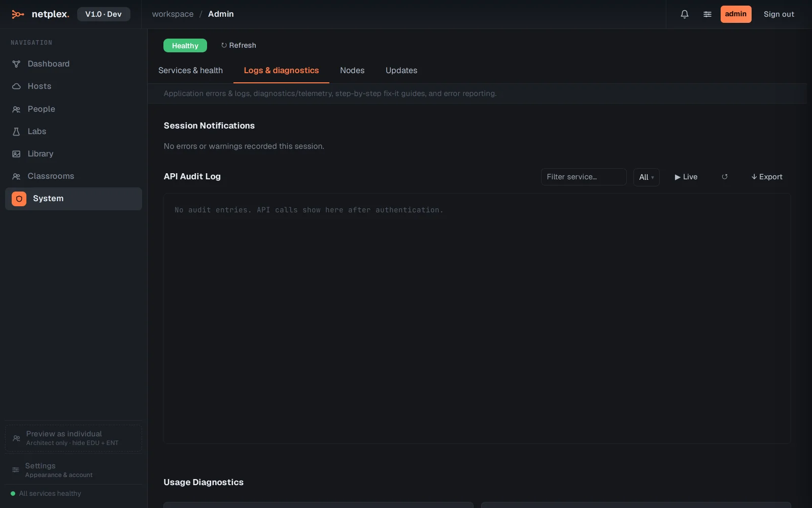
Task: Click the Admin breadcrumb text
Action: pos(221,14)
